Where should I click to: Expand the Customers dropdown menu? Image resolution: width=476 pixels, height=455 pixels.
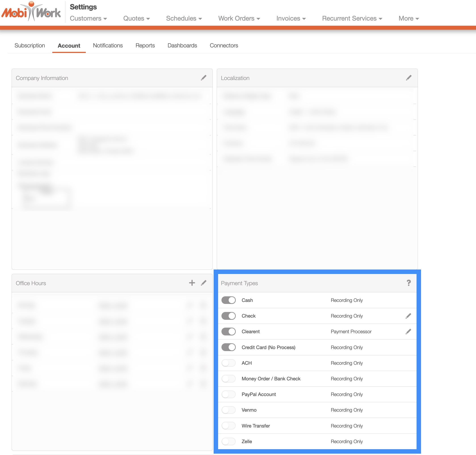pos(88,18)
